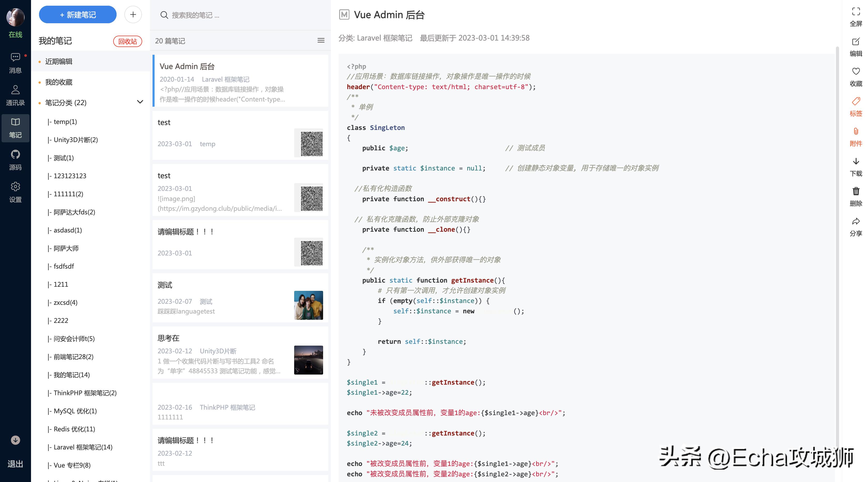Image resolution: width=868 pixels, height=482 pixels.
Task: Open the 回收站 recycle bin button
Action: click(127, 41)
